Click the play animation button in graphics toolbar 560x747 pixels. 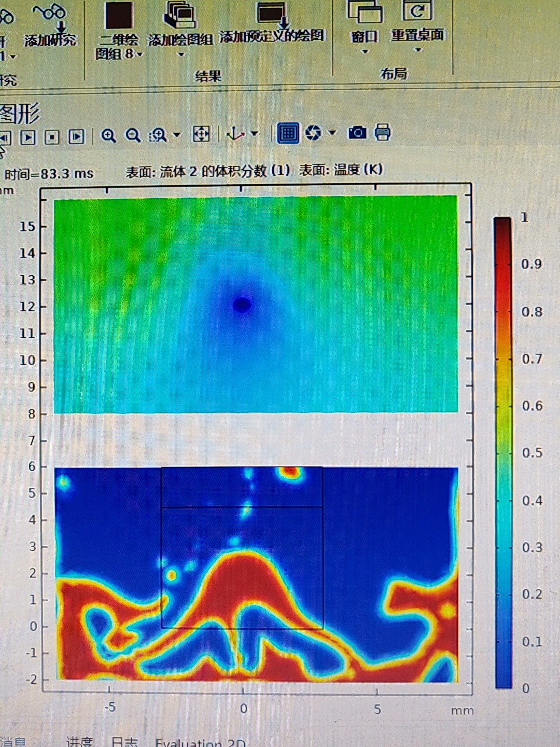(x=28, y=137)
